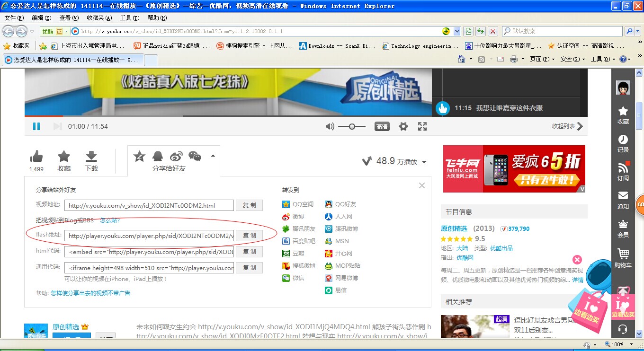The height and width of the screenshot is (351, 644).
Task: Open the 收藏夹(A) menu
Action: click(x=99, y=18)
